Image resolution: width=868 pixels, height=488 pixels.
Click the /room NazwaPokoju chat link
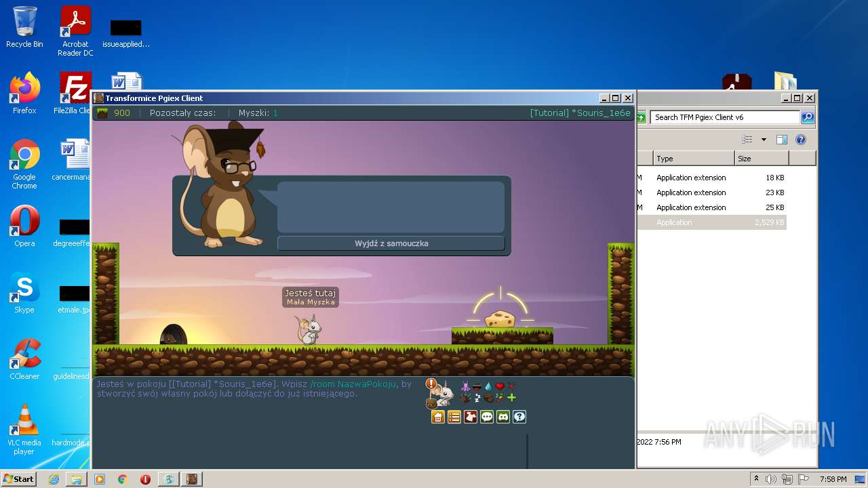click(353, 384)
